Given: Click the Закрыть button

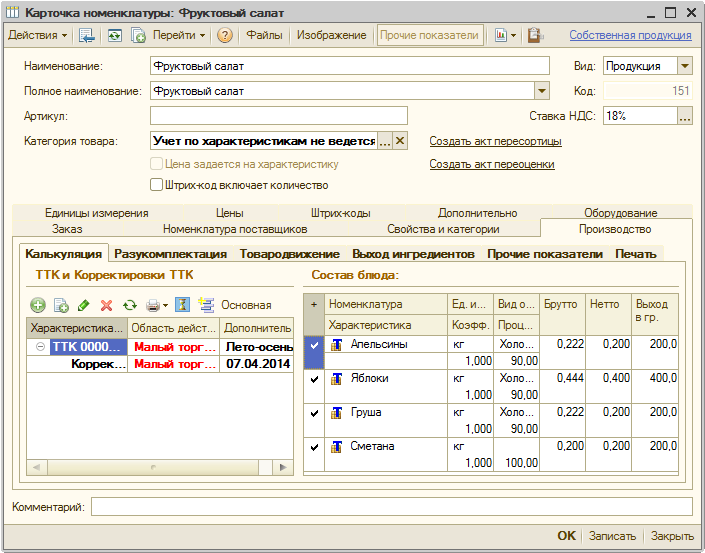Looking at the screenshot, I should pos(672,536).
